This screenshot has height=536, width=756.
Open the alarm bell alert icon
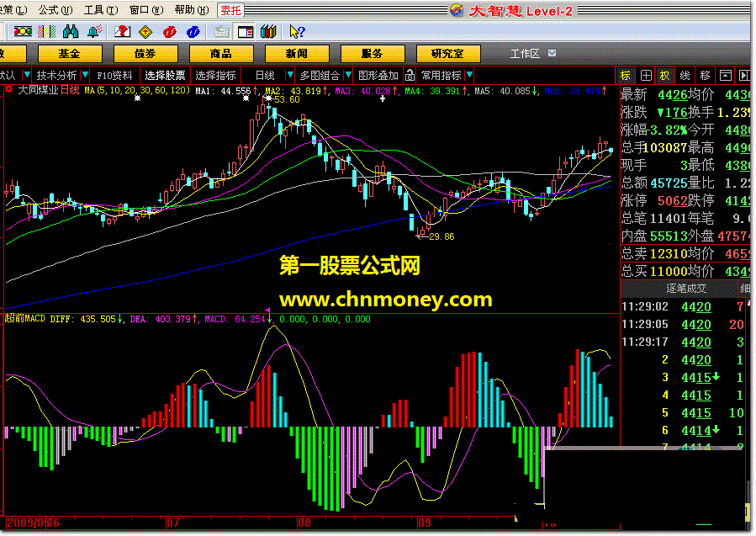tap(94, 32)
